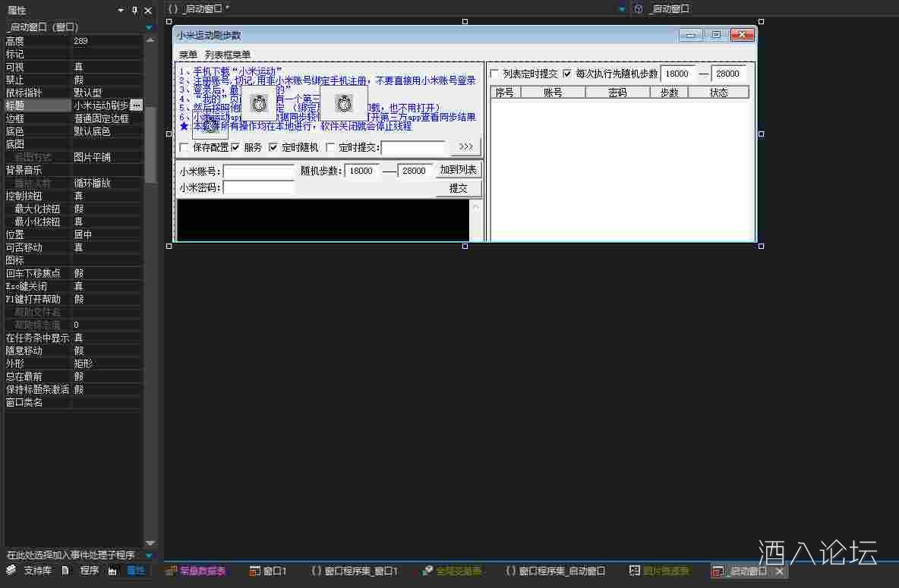899x588 pixels.
Task: Click the scroll down arrow of property list
Action: click(x=150, y=542)
